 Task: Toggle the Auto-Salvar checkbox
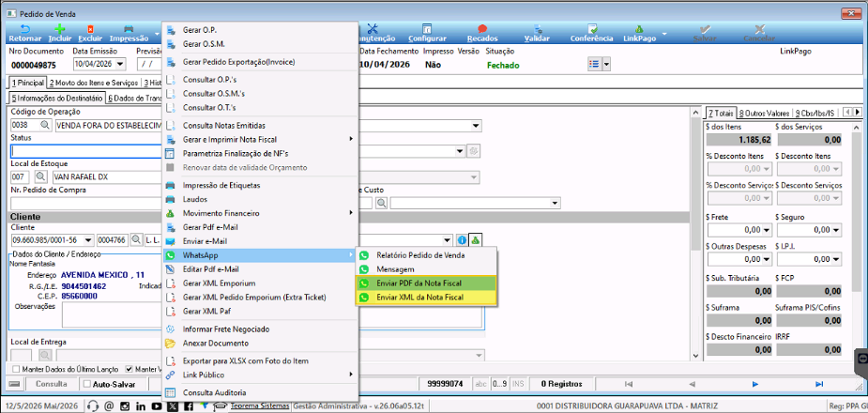86,384
